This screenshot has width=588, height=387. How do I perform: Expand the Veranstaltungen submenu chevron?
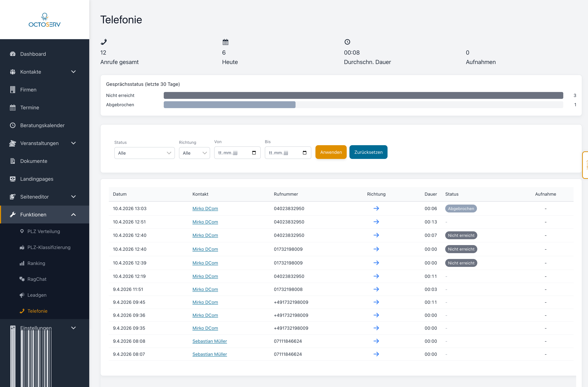(x=73, y=143)
